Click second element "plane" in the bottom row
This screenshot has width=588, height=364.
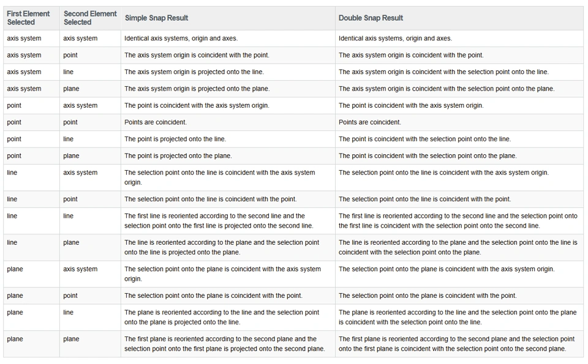71,339
